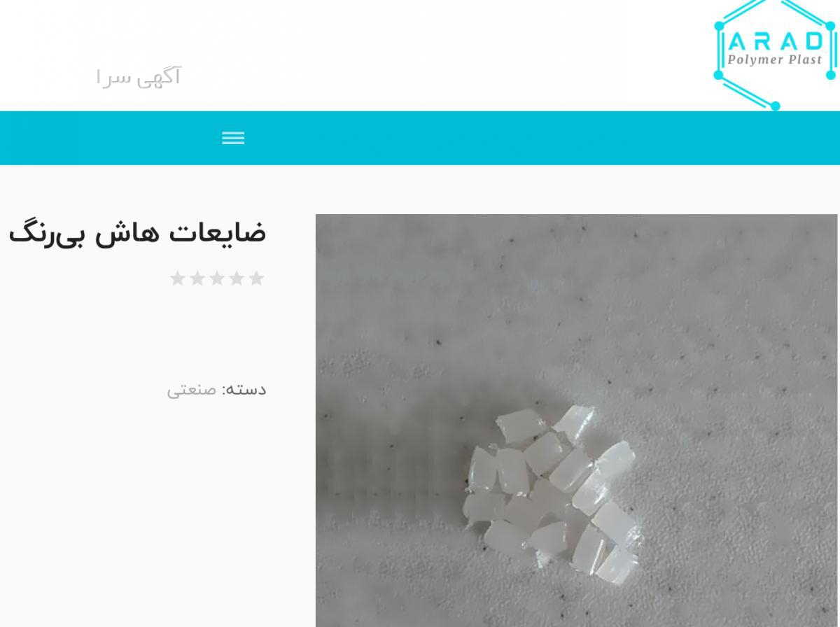Open the آگهی سرا link in header
Screen dimensions: 840x627
click(x=139, y=76)
